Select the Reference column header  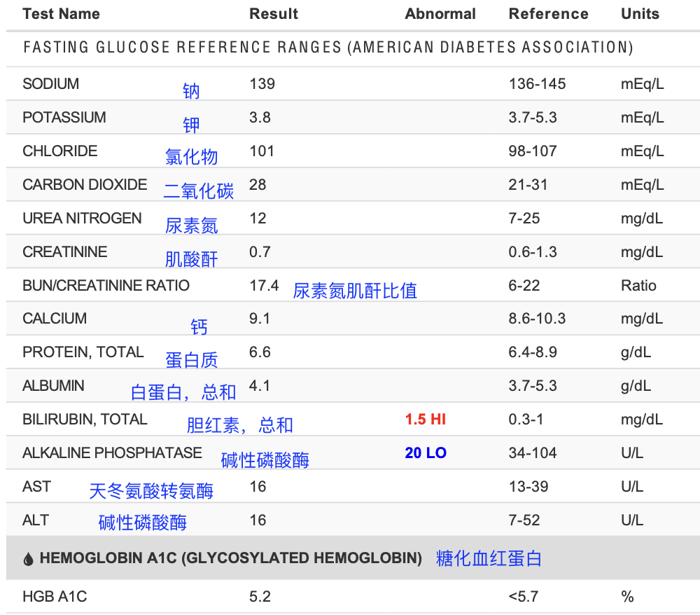(x=548, y=14)
